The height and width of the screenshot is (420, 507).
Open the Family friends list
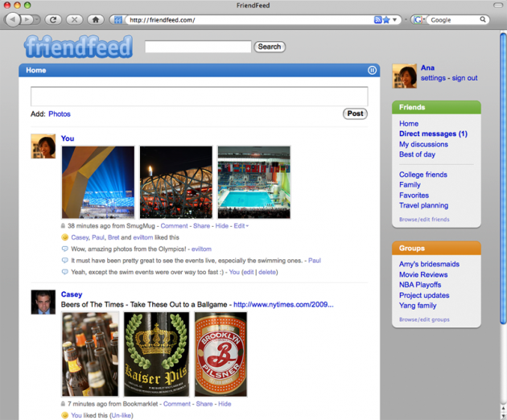pyautogui.click(x=410, y=185)
